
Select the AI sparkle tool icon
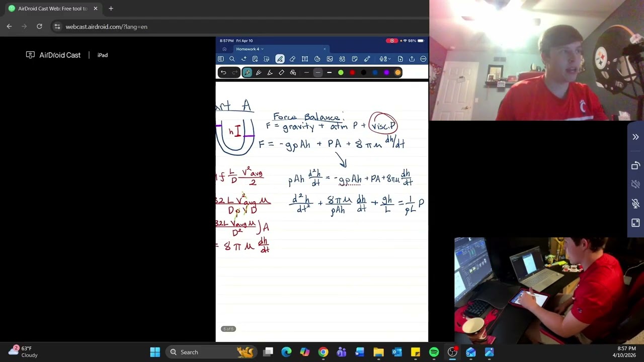pyautogui.click(x=244, y=59)
